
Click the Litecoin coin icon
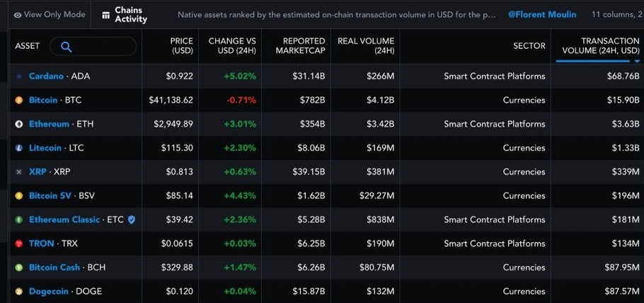pos(19,148)
